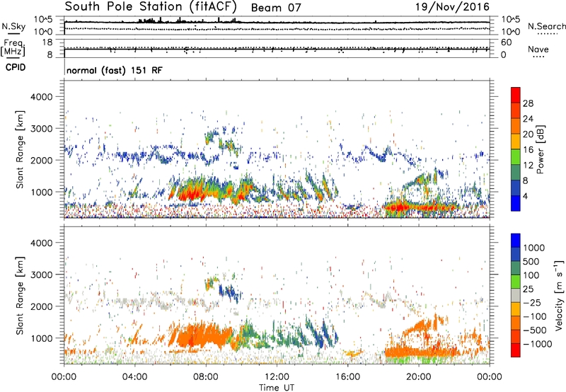The image size is (566, 392).
Task: Click the 'Time UT' axis title
Action: coord(277,388)
